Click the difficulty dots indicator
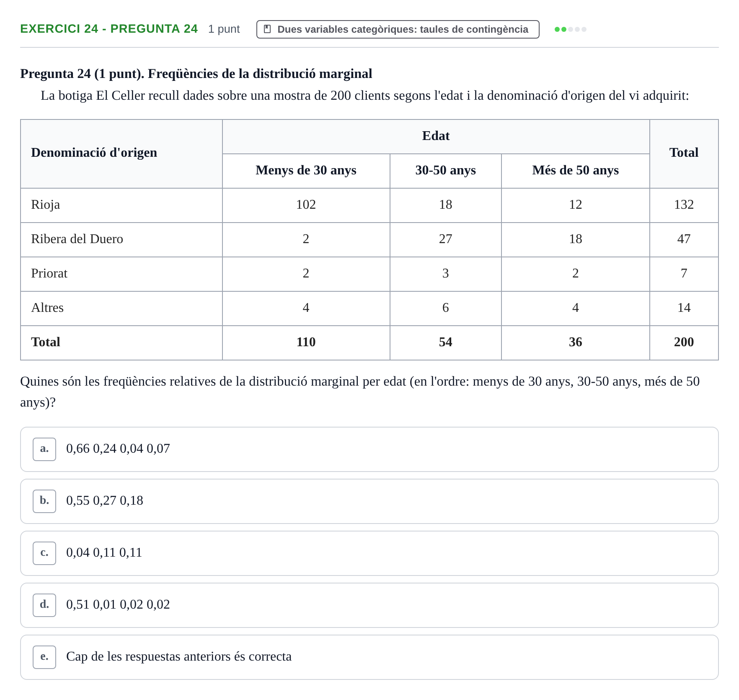Screen dimensions: 739x700 tap(570, 29)
